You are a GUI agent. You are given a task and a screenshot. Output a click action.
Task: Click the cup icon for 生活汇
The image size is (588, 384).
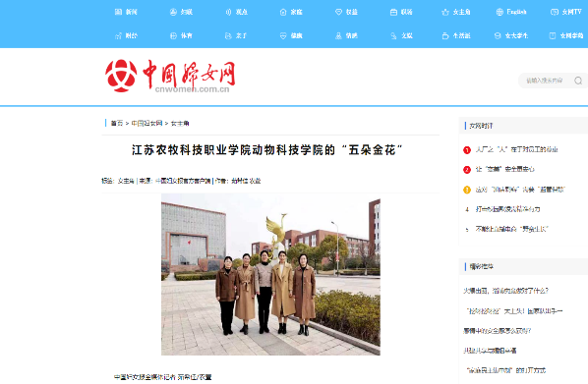pos(445,36)
